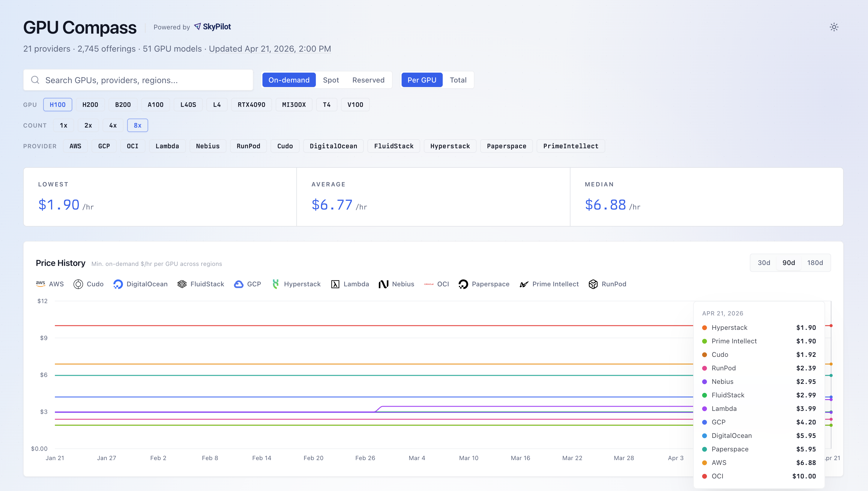Click the FluidStack legend icon

pos(182,284)
